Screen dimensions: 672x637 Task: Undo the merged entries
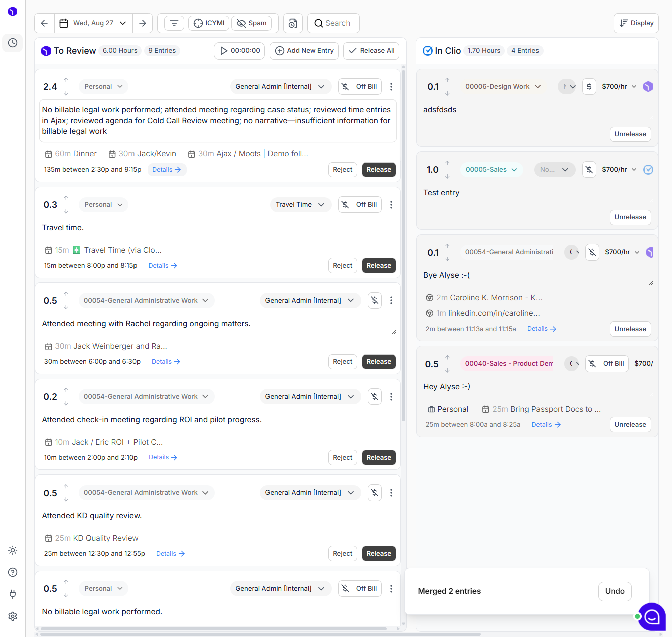tap(615, 591)
